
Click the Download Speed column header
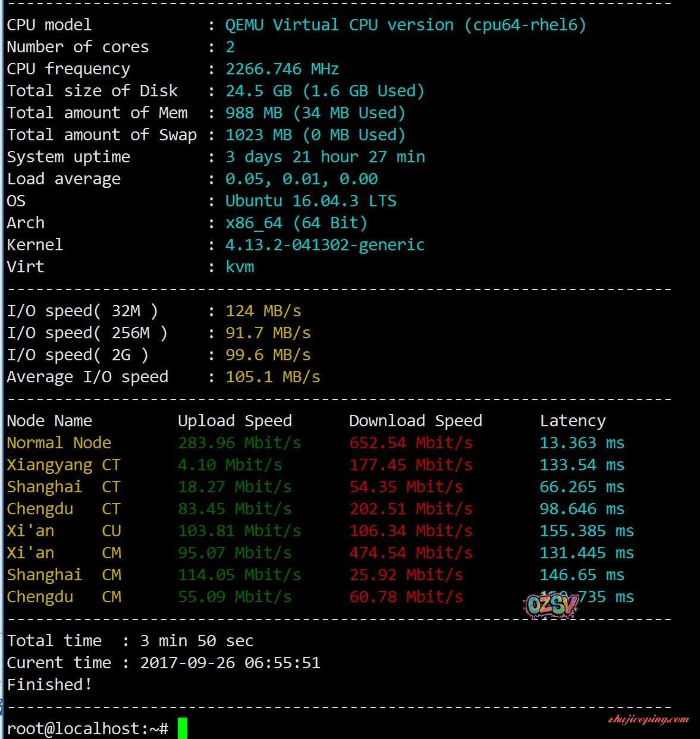415,421
